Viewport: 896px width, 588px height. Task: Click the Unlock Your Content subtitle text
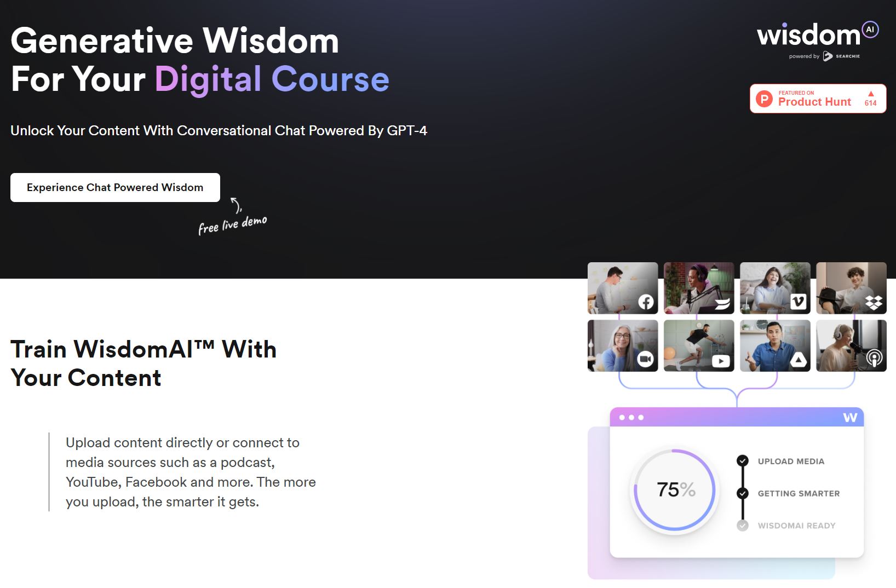pyautogui.click(x=219, y=130)
